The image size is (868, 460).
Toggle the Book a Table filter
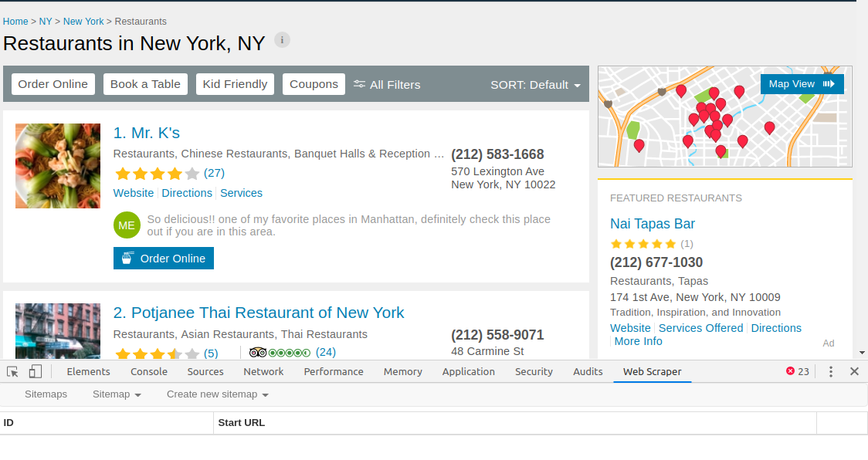tap(145, 83)
